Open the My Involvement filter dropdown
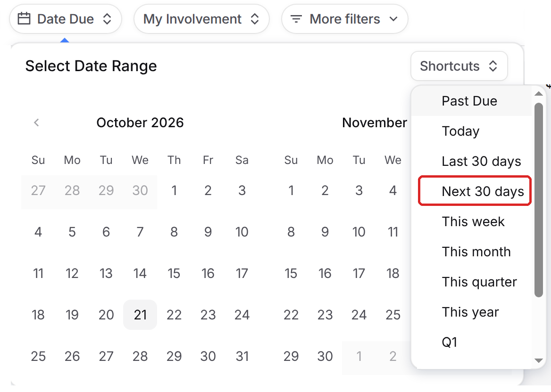 [x=201, y=19]
